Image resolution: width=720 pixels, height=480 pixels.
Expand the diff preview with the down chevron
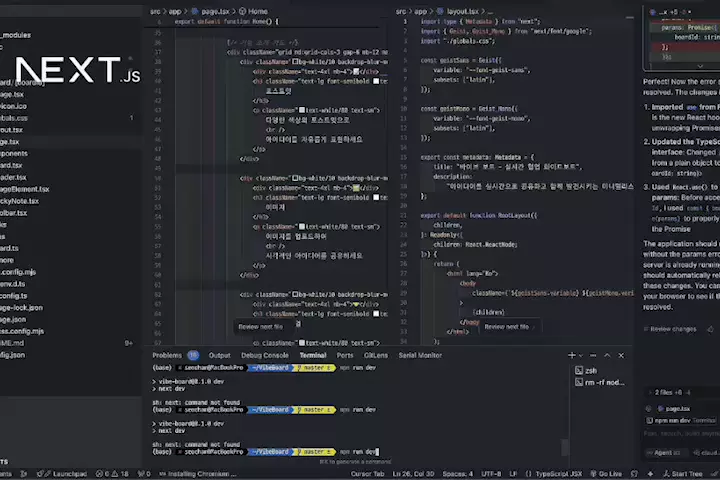(x=700, y=66)
